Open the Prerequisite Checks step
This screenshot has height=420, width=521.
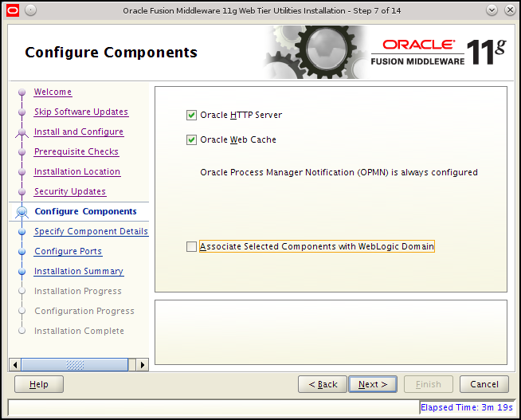76,152
